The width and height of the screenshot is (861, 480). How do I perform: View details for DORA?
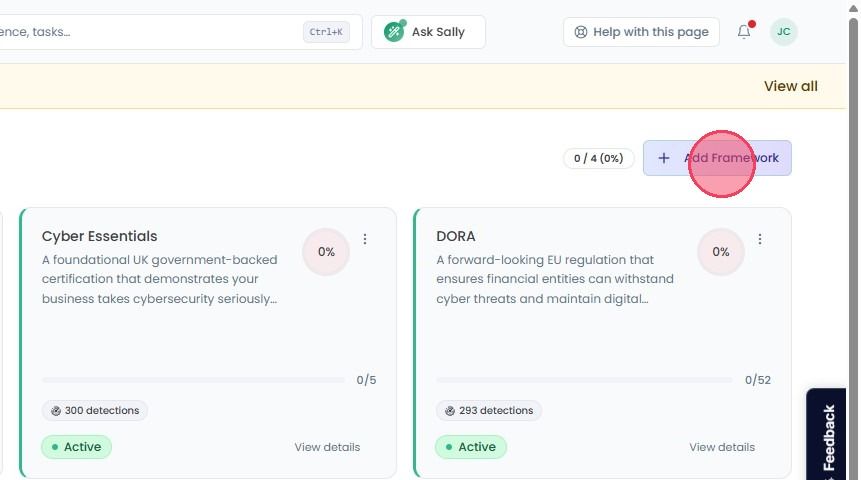pos(722,447)
